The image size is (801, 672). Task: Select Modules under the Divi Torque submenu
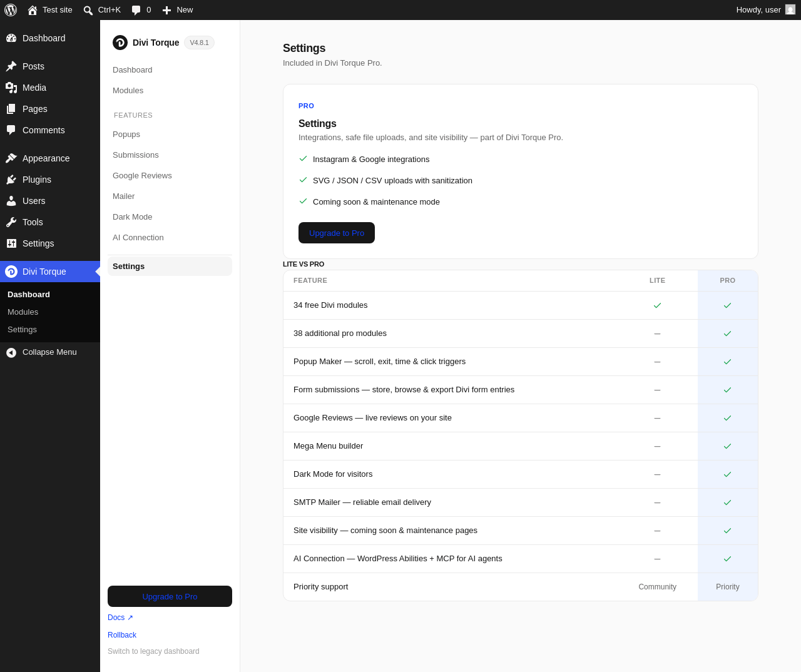pyautogui.click(x=23, y=312)
